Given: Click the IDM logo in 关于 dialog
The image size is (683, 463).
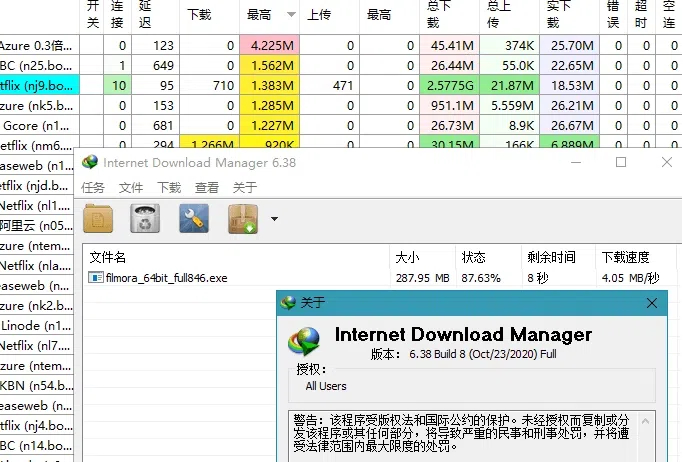Looking at the screenshot, I should (x=304, y=341).
